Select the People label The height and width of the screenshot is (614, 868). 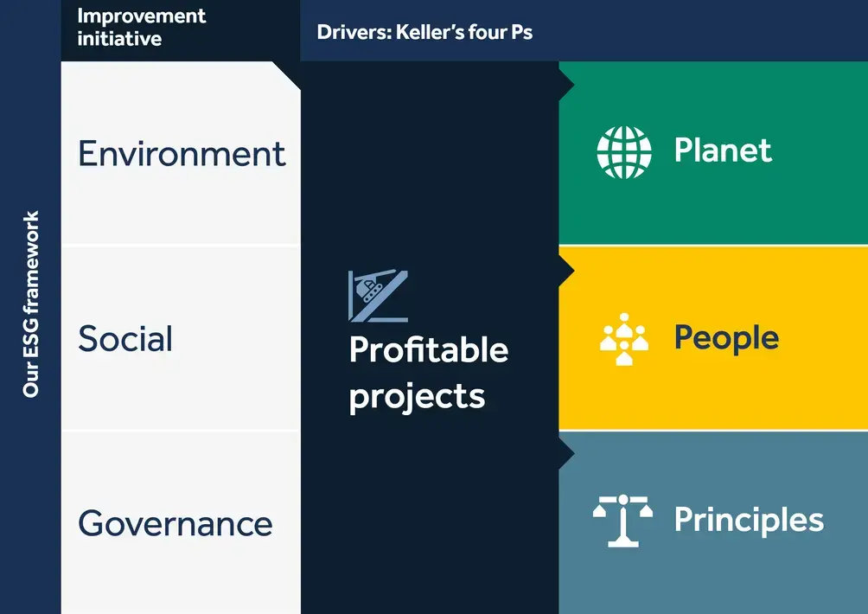coord(726,338)
